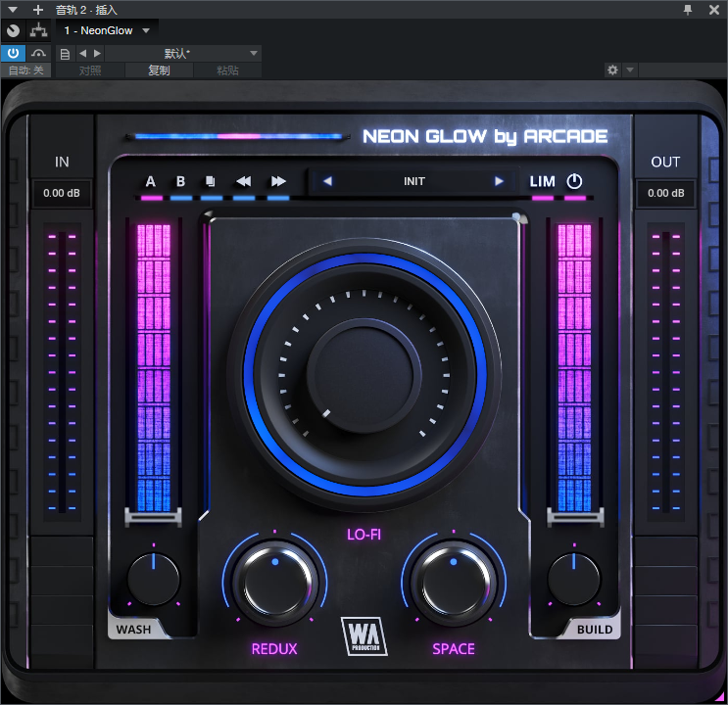Click the WASH knob

click(153, 579)
